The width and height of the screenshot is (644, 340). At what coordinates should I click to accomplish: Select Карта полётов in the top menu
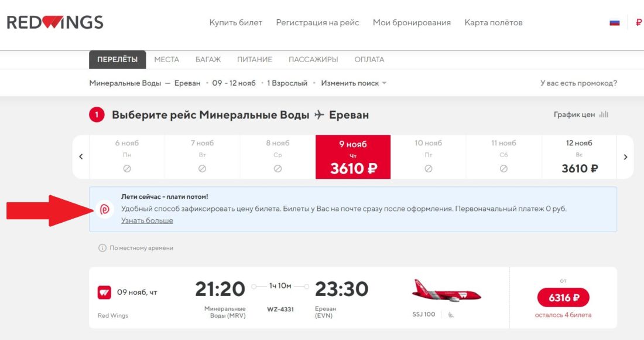click(x=494, y=22)
